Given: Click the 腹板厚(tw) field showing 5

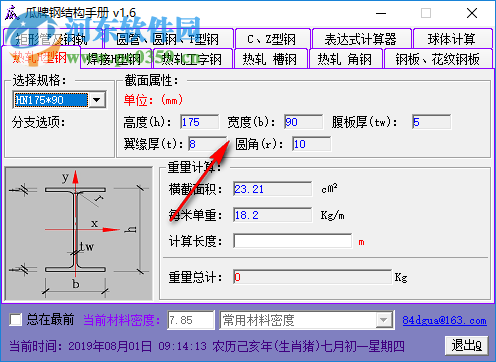Looking at the screenshot, I should click(x=432, y=122).
